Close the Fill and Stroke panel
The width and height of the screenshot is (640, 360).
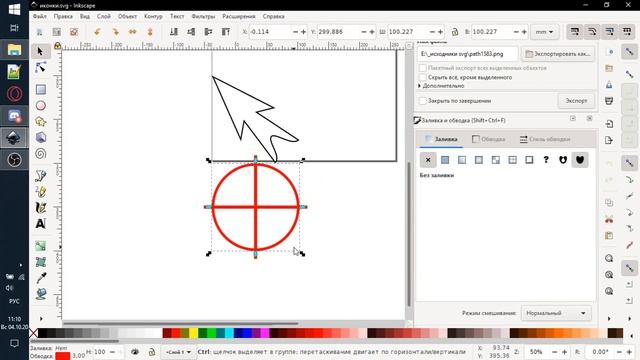589,118
